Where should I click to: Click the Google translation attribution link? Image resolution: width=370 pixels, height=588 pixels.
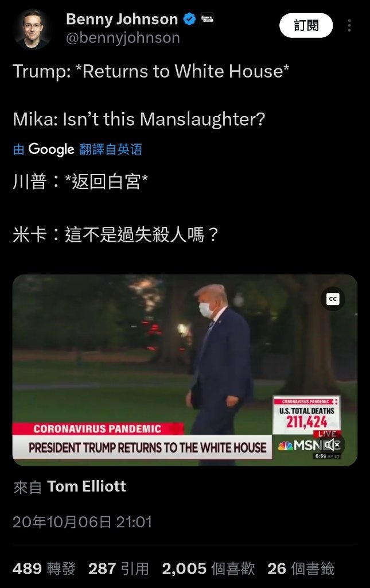77,149
